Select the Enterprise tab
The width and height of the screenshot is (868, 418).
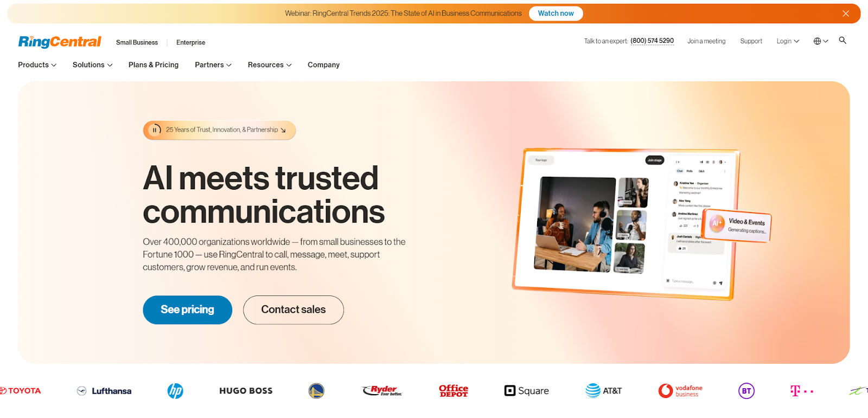(x=190, y=42)
